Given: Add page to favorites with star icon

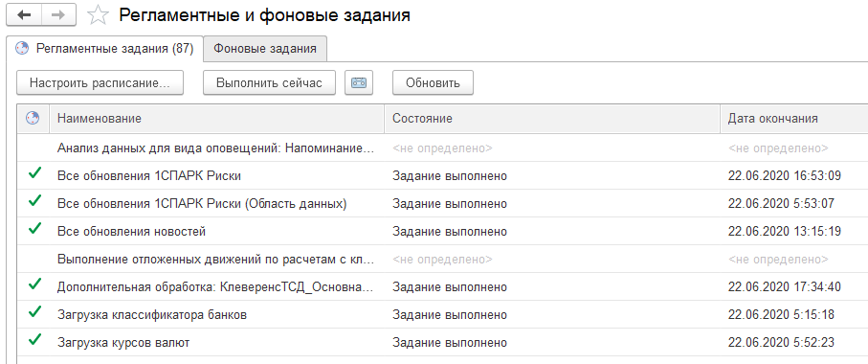Looking at the screenshot, I should tap(98, 15).
